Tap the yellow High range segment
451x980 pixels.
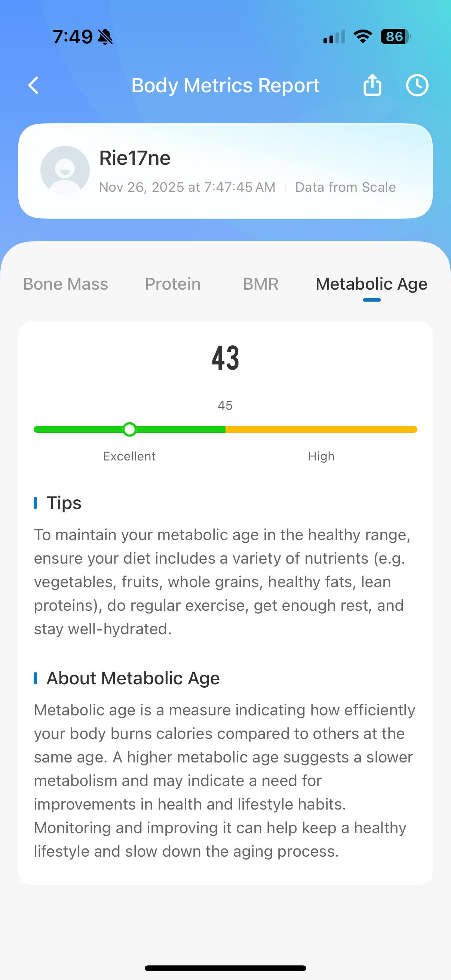321,429
